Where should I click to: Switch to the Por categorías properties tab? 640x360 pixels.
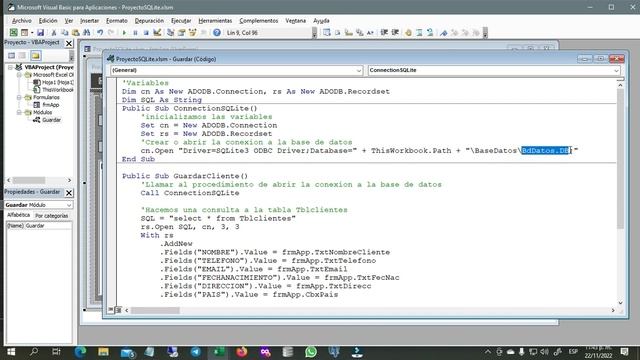point(51,216)
